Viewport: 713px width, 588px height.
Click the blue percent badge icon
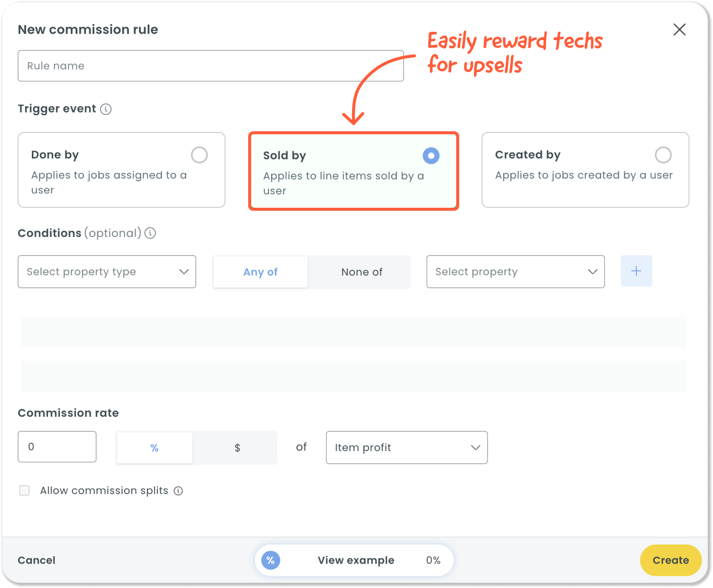pos(271,560)
